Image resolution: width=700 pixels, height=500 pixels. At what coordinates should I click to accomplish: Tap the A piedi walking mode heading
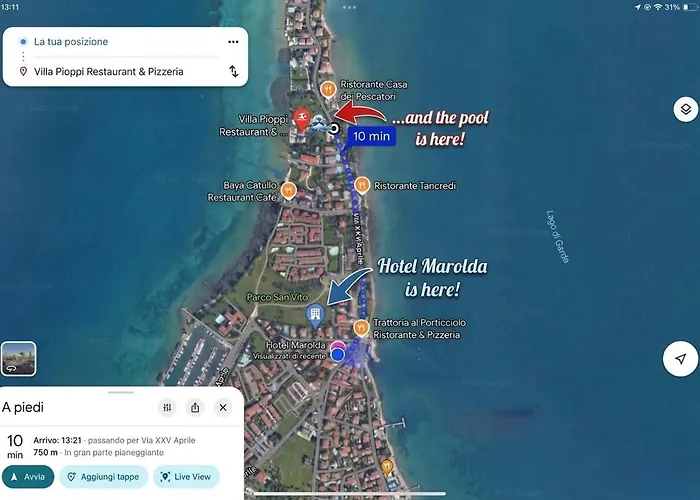coord(23,407)
